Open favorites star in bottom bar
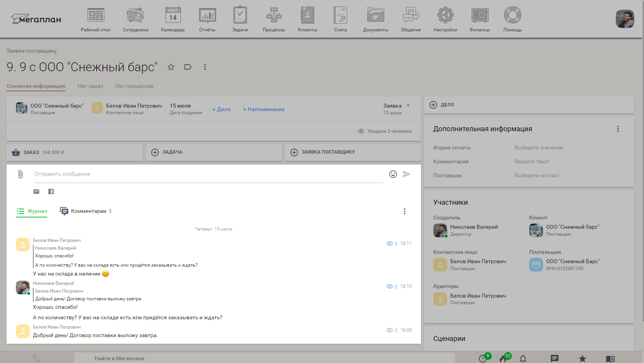 coord(583,359)
